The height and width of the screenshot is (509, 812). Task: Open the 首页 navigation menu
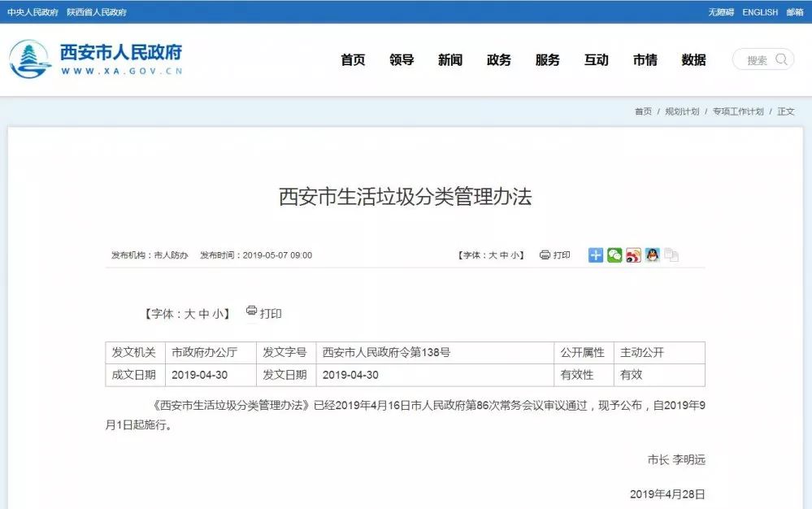[x=354, y=60]
